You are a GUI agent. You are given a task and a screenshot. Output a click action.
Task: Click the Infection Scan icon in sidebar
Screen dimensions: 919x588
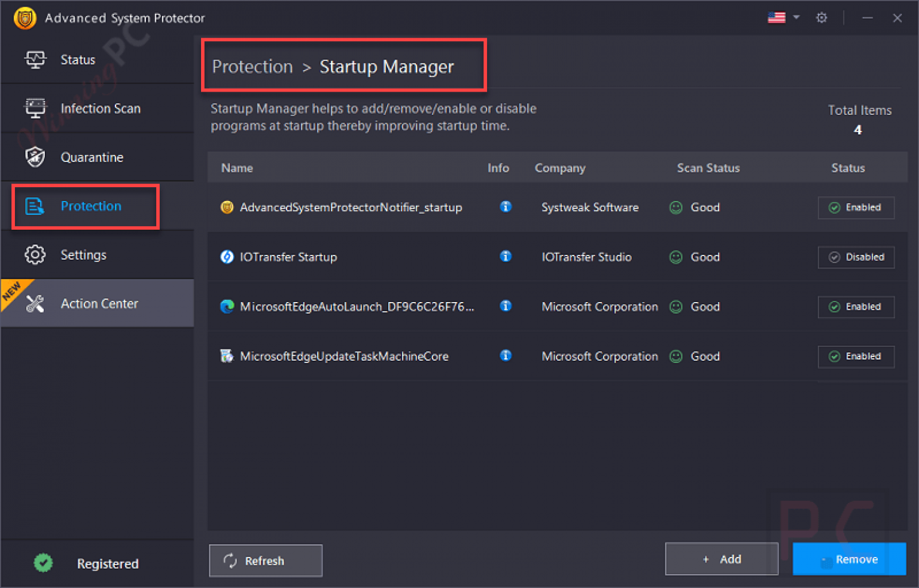coord(35,108)
